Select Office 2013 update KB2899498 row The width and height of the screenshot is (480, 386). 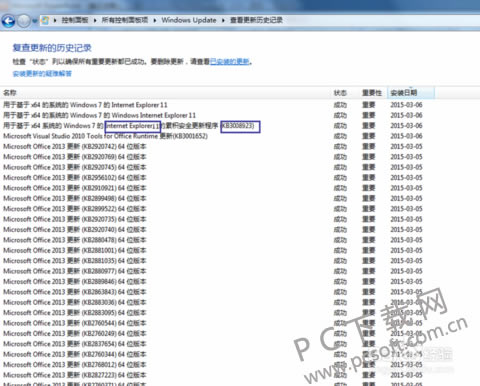click(x=213, y=198)
